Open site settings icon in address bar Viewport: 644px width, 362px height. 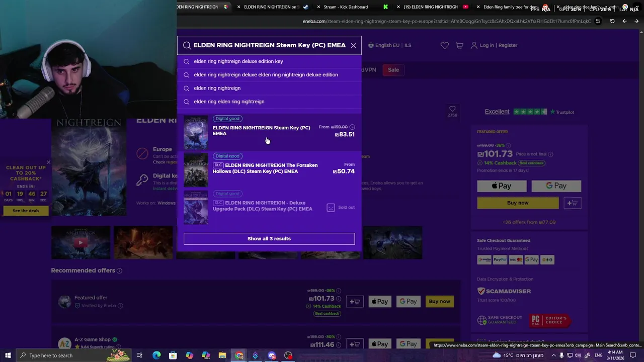coord(598,21)
